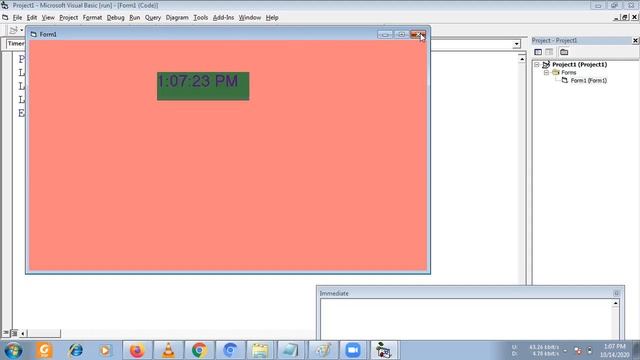This screenshot has height=360, width=640.
Task: Open the File Explorer folder in taskbar
Action: (260, 350)
